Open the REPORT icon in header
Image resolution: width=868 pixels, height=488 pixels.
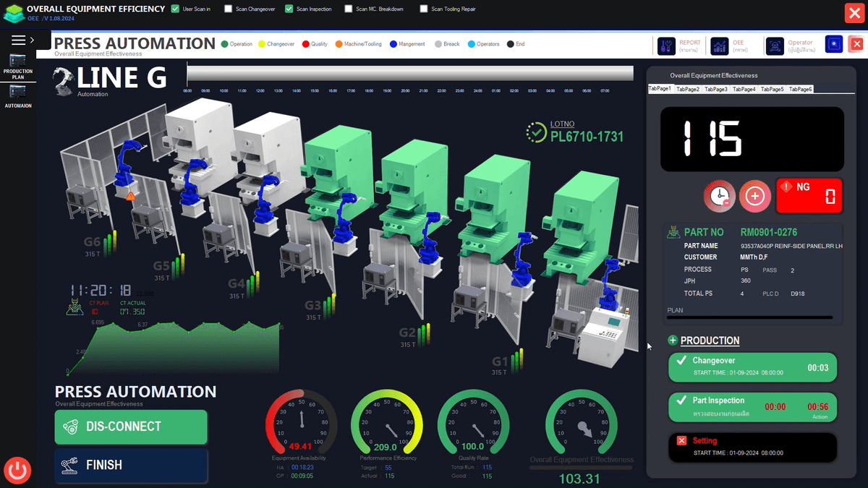[667, 46]
